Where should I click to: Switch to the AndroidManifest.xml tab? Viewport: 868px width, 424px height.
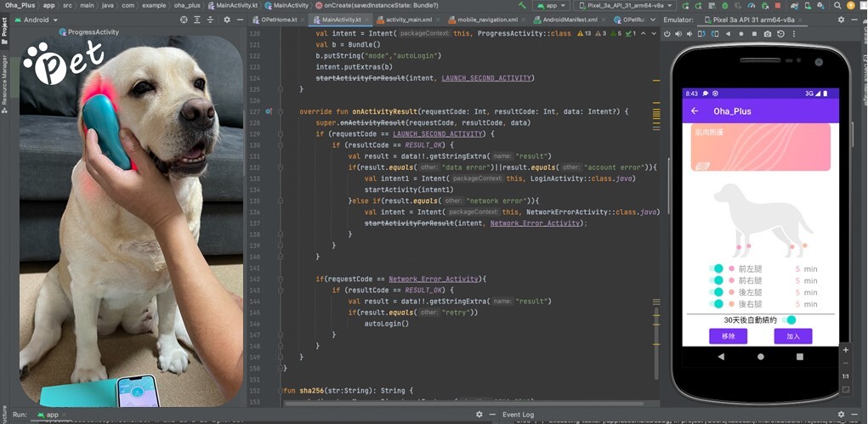(x=569, y=20)
